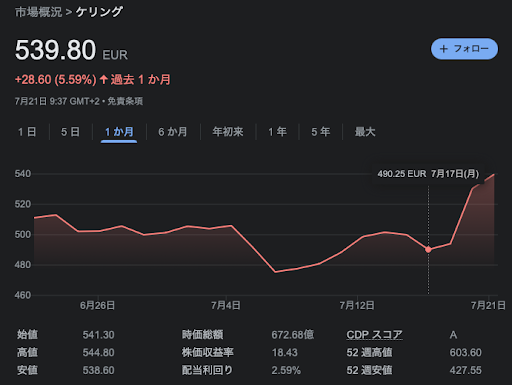Click the フォロー follow button

click(464, 49)
